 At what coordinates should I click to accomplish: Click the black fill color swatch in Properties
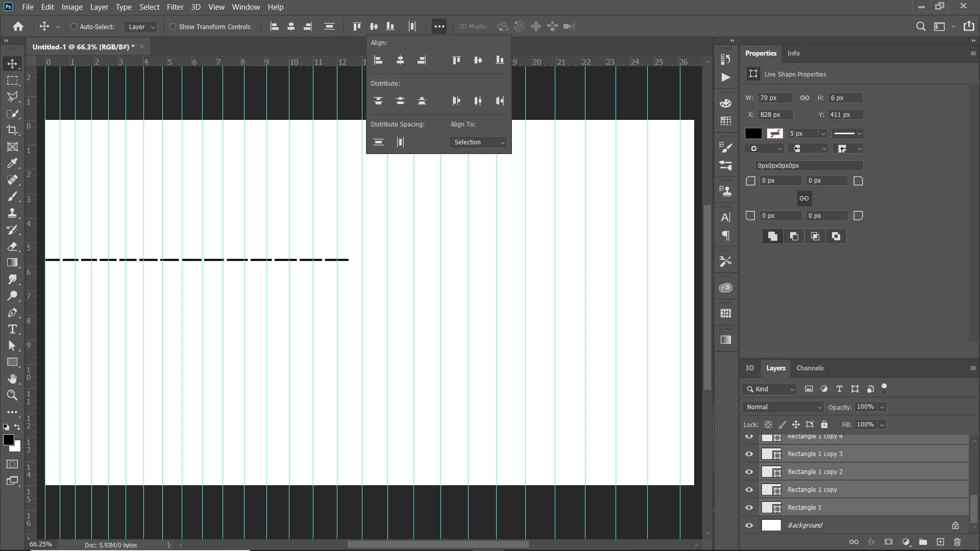[753, 134]
